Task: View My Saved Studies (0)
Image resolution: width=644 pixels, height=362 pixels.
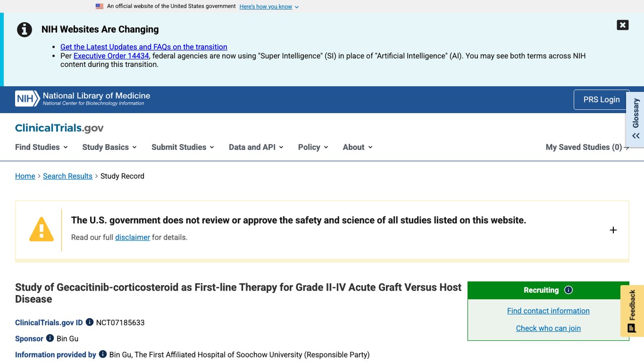Action: [x=587, y=147]
